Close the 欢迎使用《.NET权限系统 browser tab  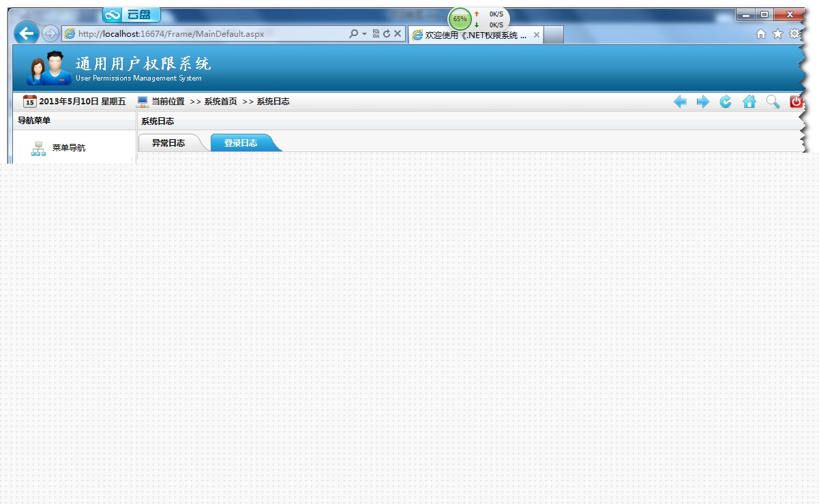click(x=537, y=35)
